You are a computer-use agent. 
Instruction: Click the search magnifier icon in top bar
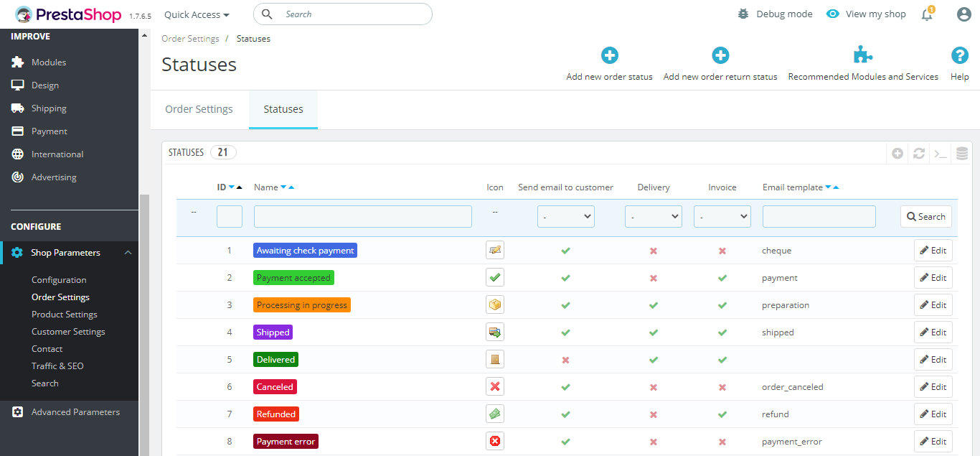tap(268, 14)
